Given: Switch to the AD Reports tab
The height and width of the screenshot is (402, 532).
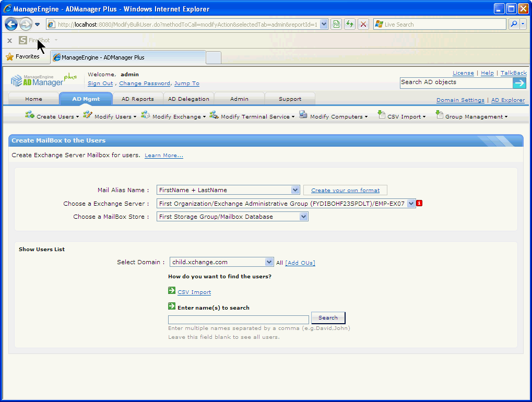Looking at the screenshot, I should point(138,99).
